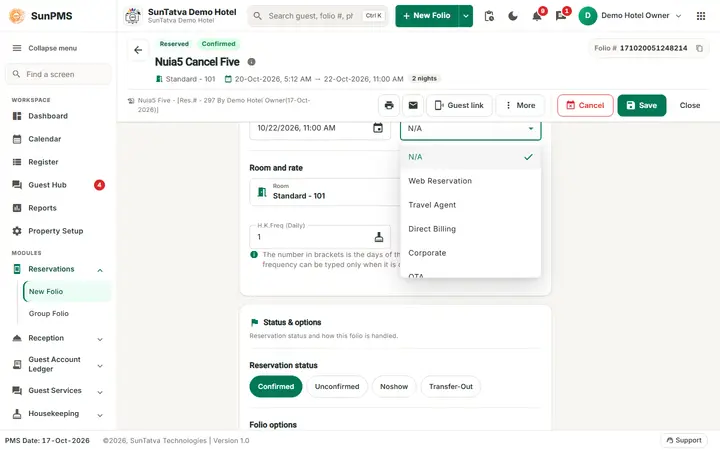Click the Calendar sidebar icon
The image size is (720, 450).
point(17,139)
